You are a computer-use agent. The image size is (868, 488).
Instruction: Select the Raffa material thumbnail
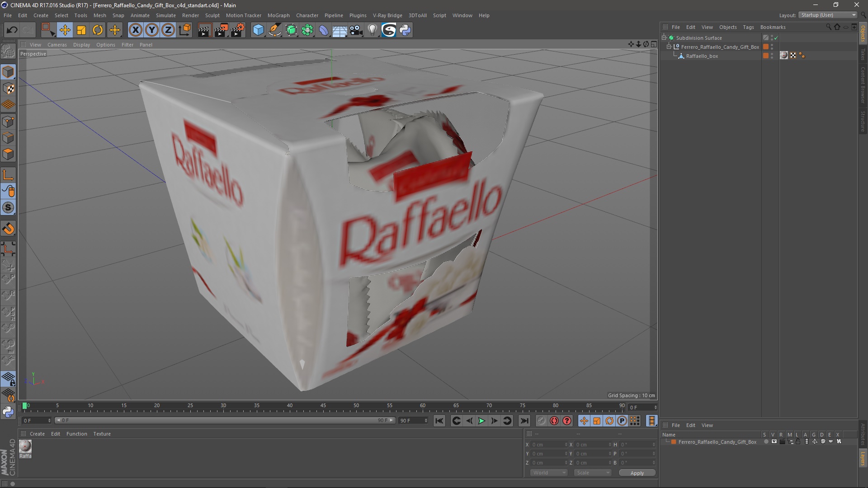(x=25, y=446)
